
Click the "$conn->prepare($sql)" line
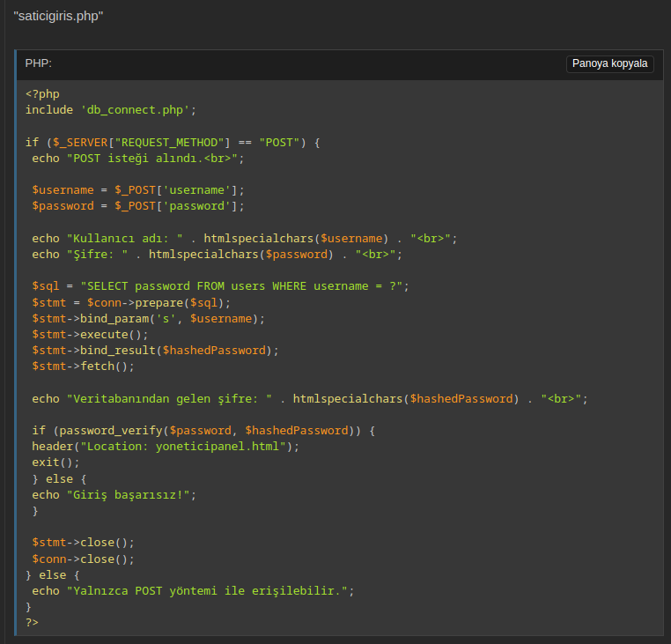(x=131, y=303)
